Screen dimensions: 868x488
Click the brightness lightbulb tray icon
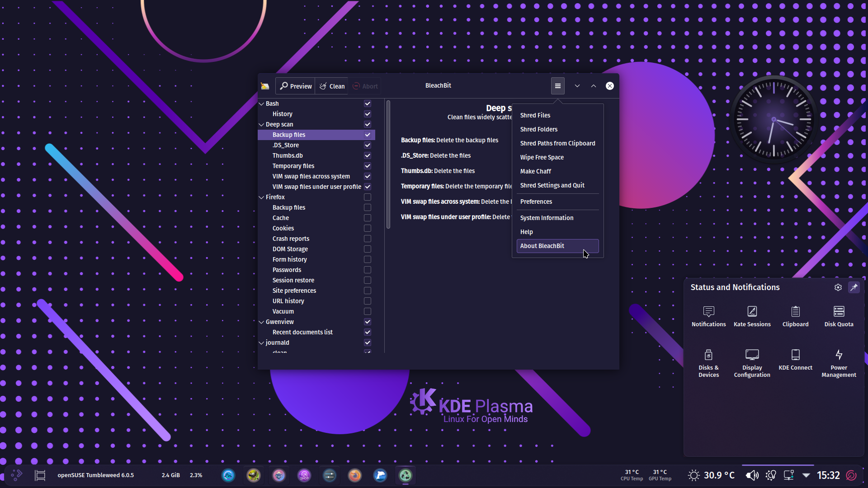point(771,475)
